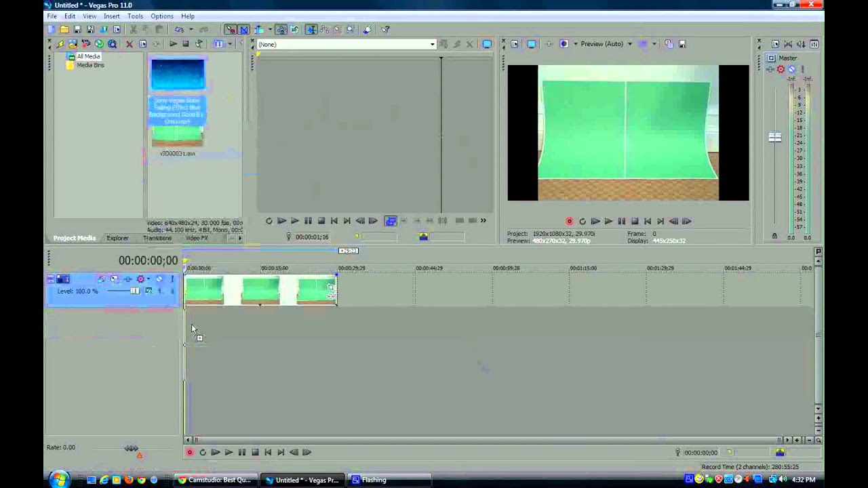Mute the video track
Viewport: 868px width, 488px height.
[159, 279]
